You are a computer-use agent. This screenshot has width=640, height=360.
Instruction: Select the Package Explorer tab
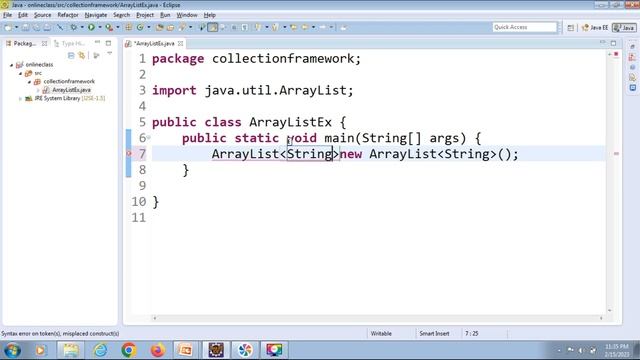24,43
